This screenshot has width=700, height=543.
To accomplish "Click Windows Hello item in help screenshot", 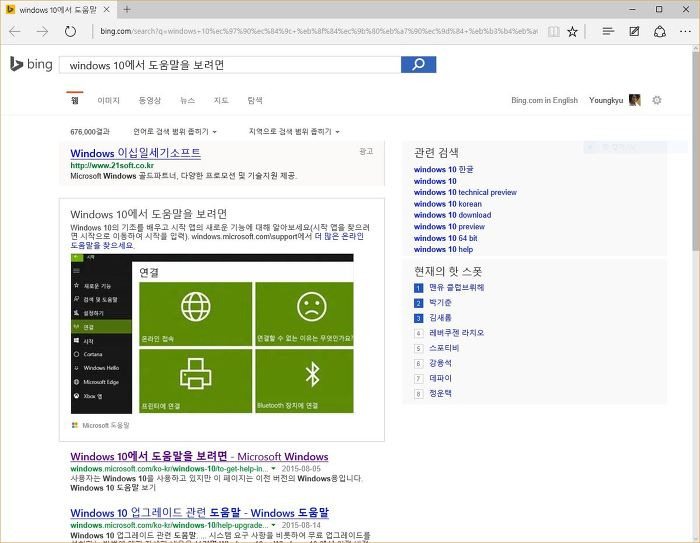I will click(x=101, y=368).
